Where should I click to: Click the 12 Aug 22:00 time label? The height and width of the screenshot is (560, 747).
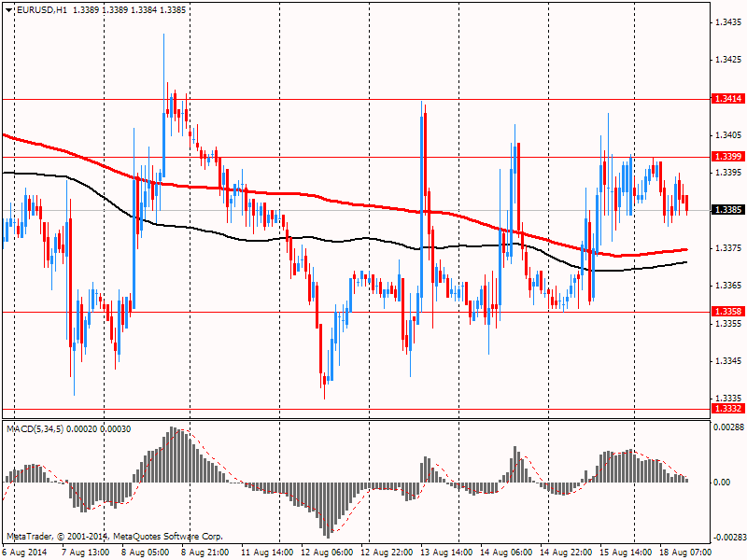coord(387,553)
